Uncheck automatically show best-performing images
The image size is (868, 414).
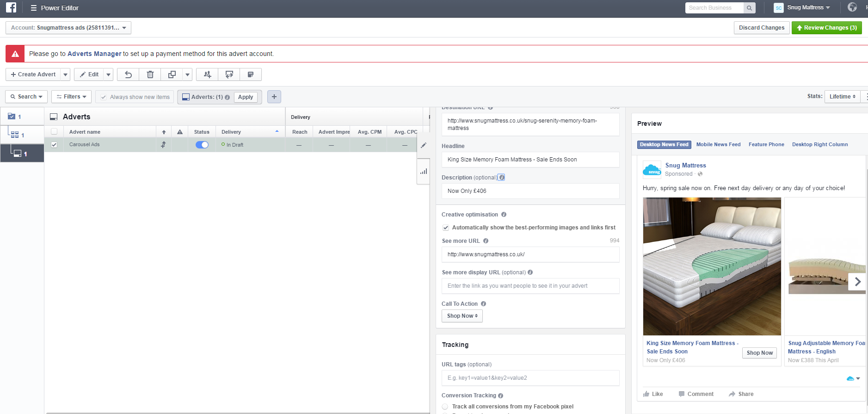446,228
